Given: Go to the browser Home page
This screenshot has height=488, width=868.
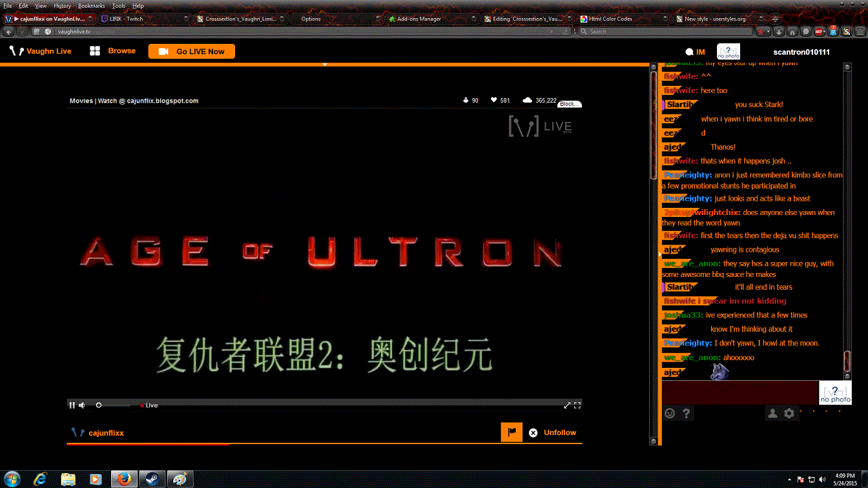Looking at the screenshot, I should (792, 32).
